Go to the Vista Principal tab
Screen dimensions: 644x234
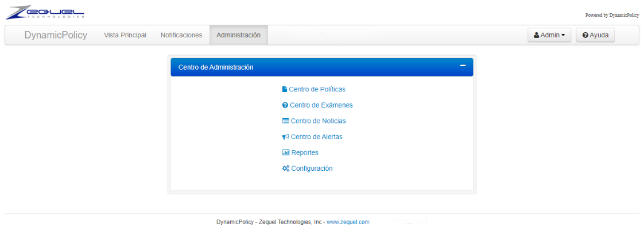coord(125,35)
